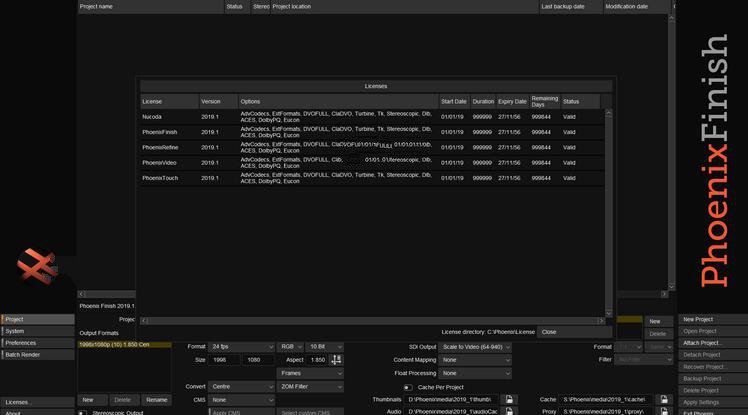This screenshot has width=748, height=415.
Task: Switch to the Project section
Action: click(x=38, y=319)
